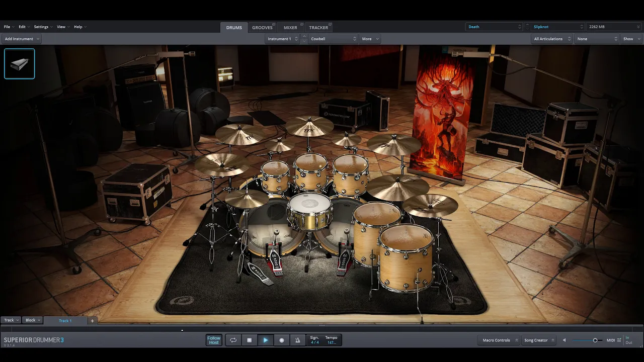The height and width of the screenshot is (362, 644).
Task: Open the Block menu at bottom
Action: coord(33,320)
